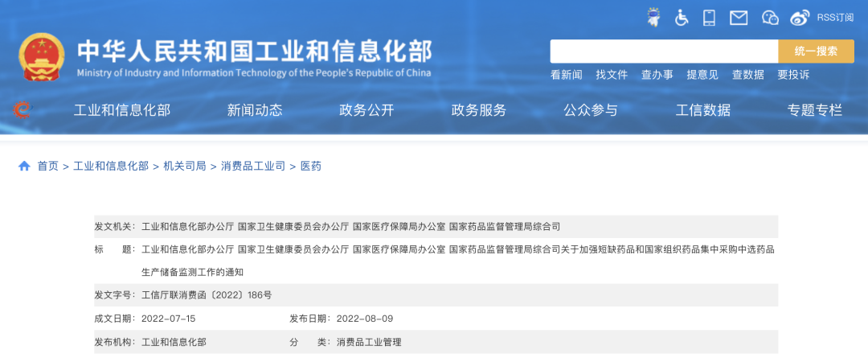Viewport: 868px width, 362px height.
Task: Click the home icon in breadcrumb
Action: coord(24,166)
